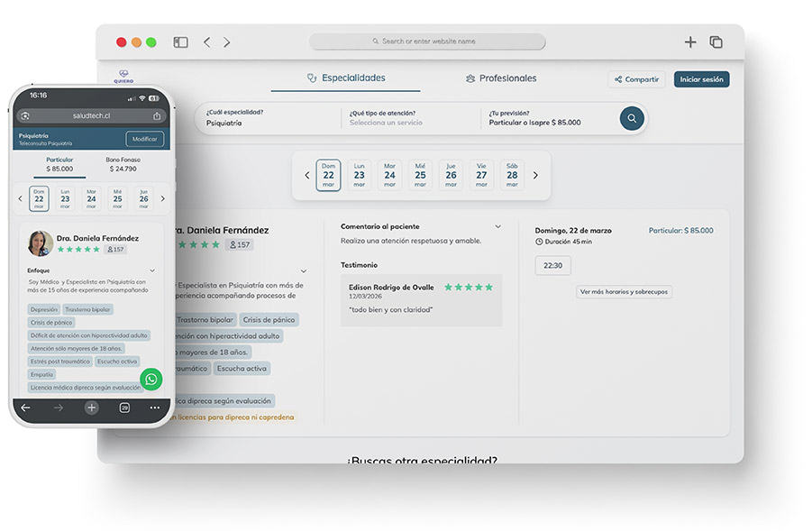The image size is (812, 531).
Task: Tap the phone browser tabs counter icon
Action: coord(124,407)
